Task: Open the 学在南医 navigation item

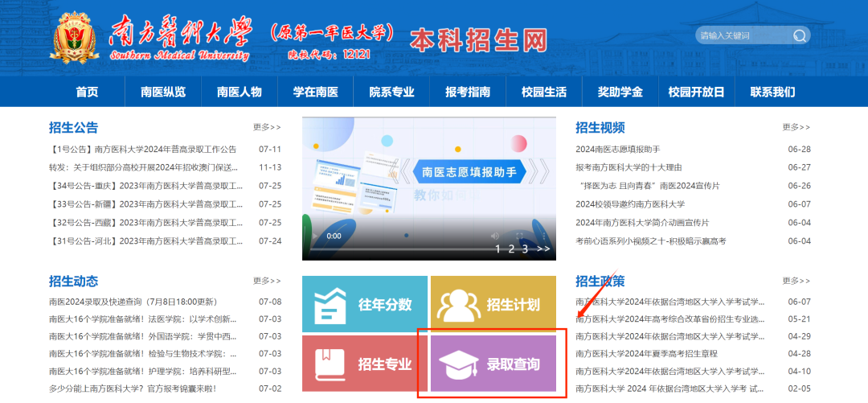Action: pos(316,92)
